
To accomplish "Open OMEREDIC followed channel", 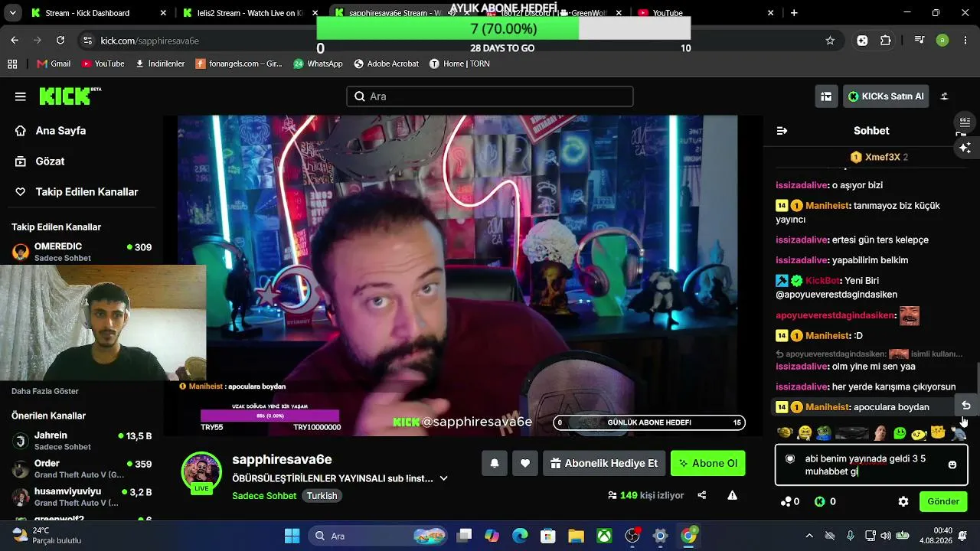I will 81,252.
